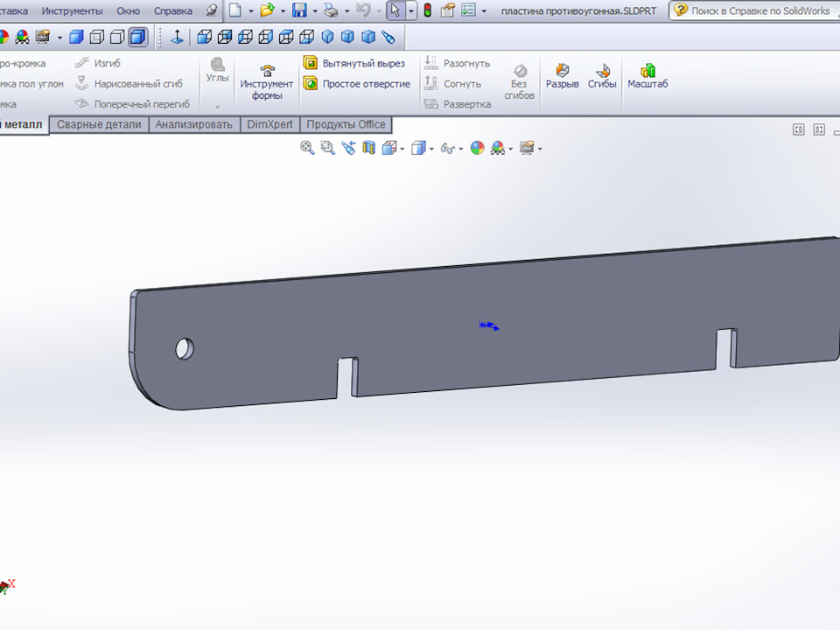
Task: Click the Rebuild traffic light icon
Action: point(428,10)
